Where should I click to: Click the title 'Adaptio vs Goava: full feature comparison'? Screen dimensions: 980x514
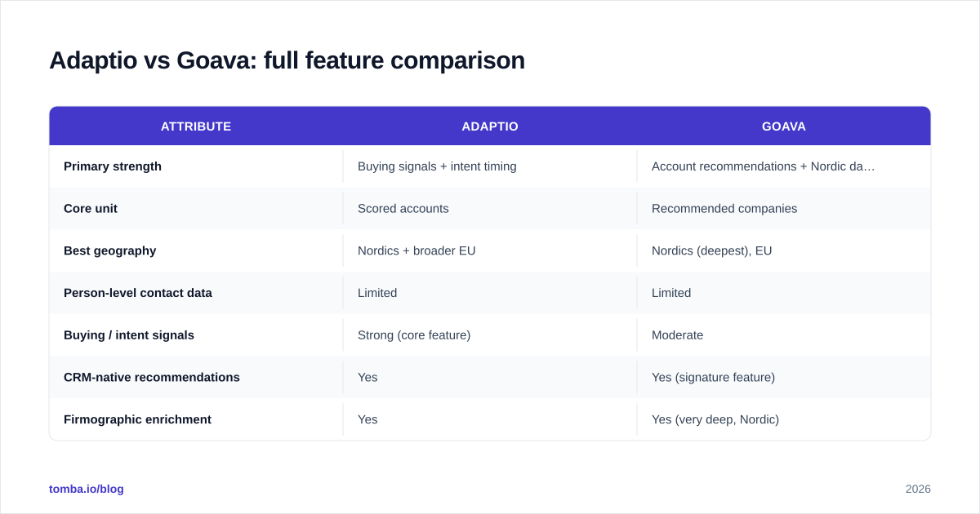(x=287, y=60)
